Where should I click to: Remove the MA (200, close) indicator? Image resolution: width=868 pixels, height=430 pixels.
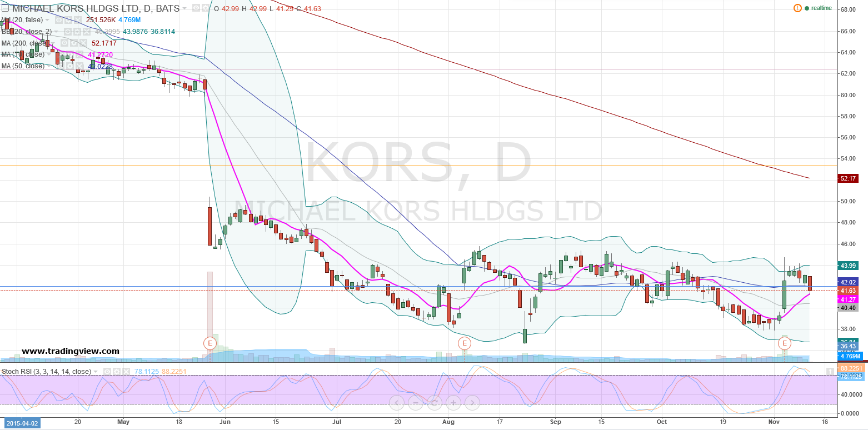point(82,43)
